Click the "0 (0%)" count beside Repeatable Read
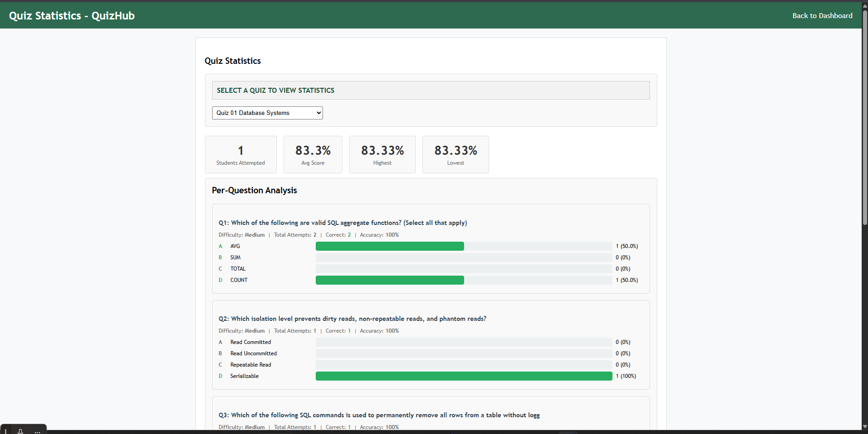This screenshot has width=868, height=434. pyautogui.click(x=623, y=365)
